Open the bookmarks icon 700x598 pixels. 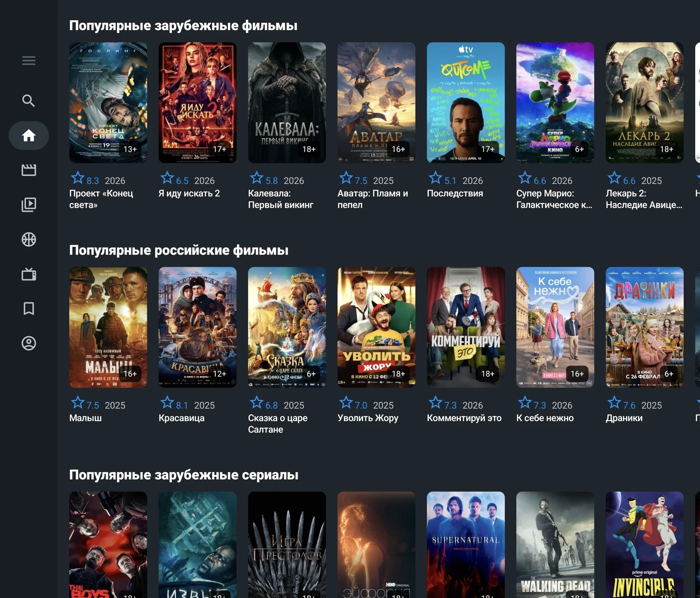pos(29,308)
